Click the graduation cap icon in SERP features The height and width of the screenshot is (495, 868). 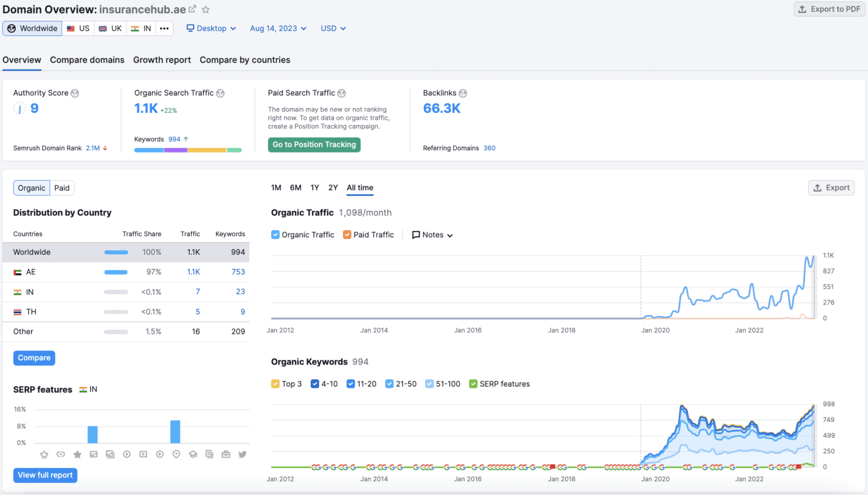[193, 454]
